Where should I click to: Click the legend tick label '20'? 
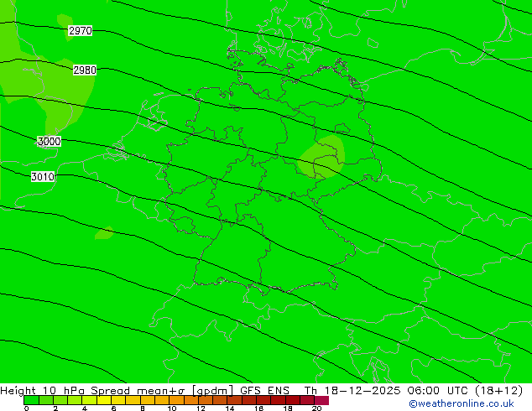(x=316, y=408)
